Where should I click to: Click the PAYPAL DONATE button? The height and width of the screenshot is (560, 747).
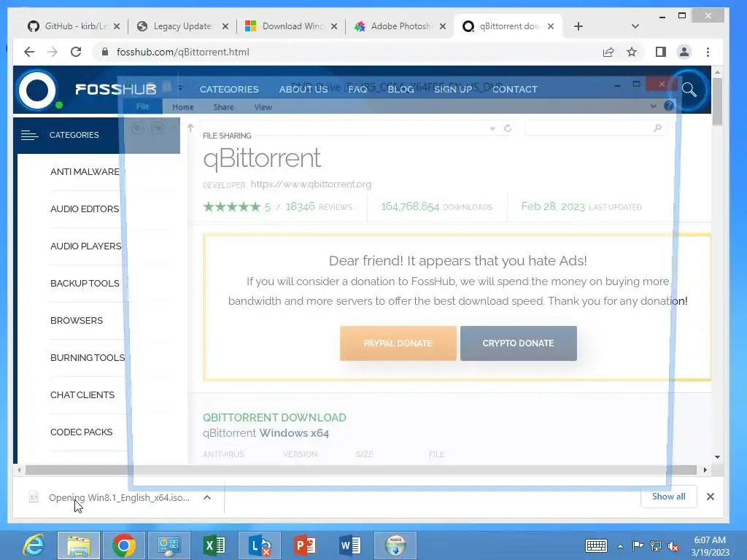pyautogui.click(x=398, y=343)
